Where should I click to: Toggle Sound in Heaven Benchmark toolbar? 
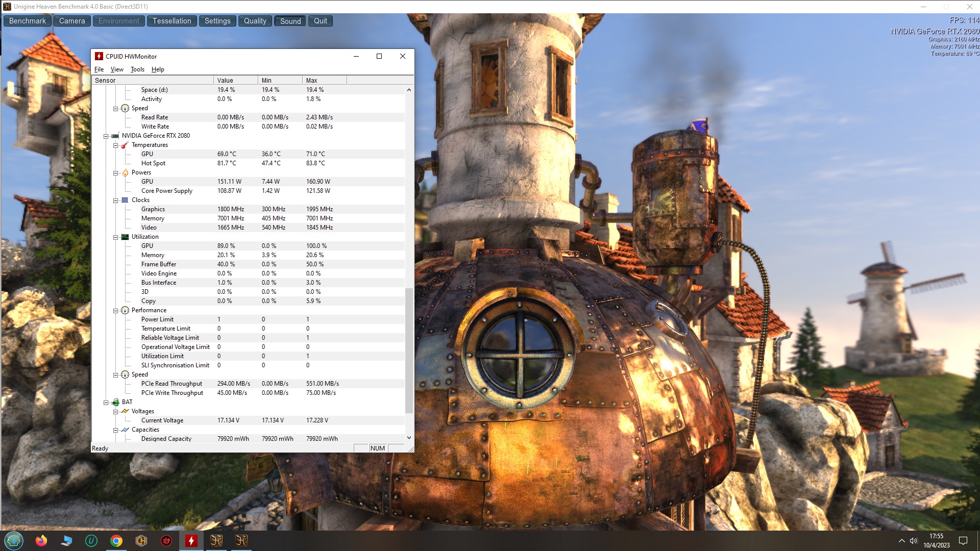coord(290,21)
